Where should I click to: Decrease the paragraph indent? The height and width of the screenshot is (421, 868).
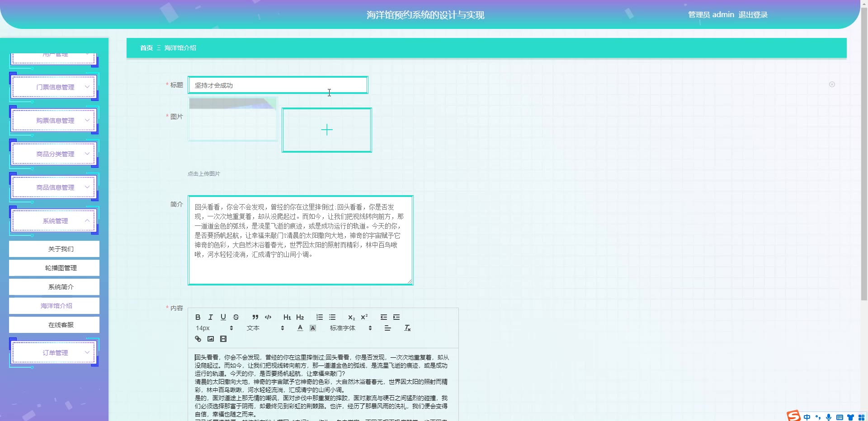coord(384,317)
